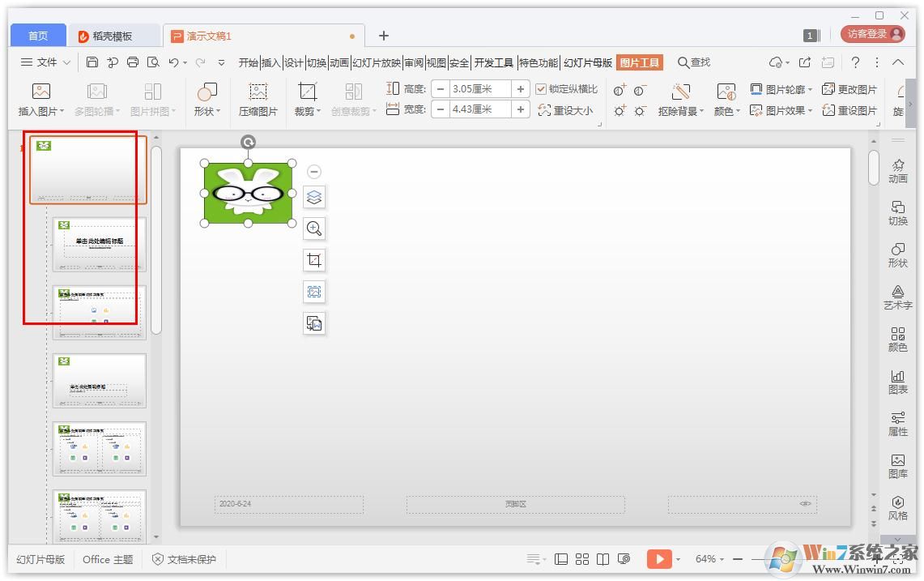Click the Save icon in quick access toolbar
Screen dimensions: 924x581
click(x=92, y=62)
